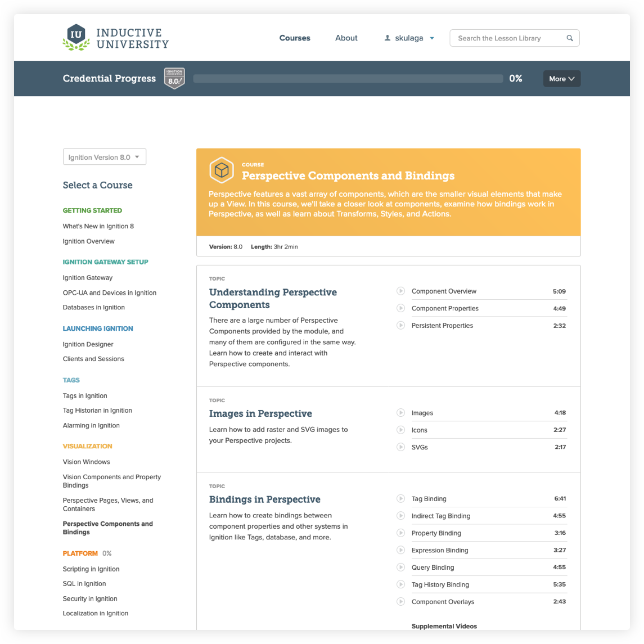
Task: Click the Visualization section heading
Action: [x=88, y=446]
